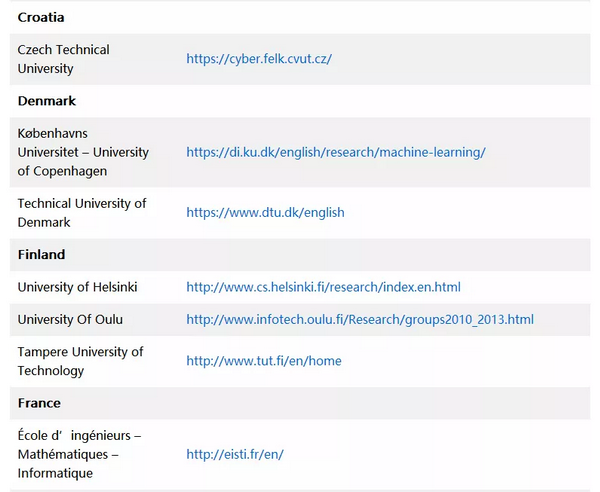The image size is (600, 492).
Task: Open the cyber.felk.cvut.cz link
Action: 259,59
